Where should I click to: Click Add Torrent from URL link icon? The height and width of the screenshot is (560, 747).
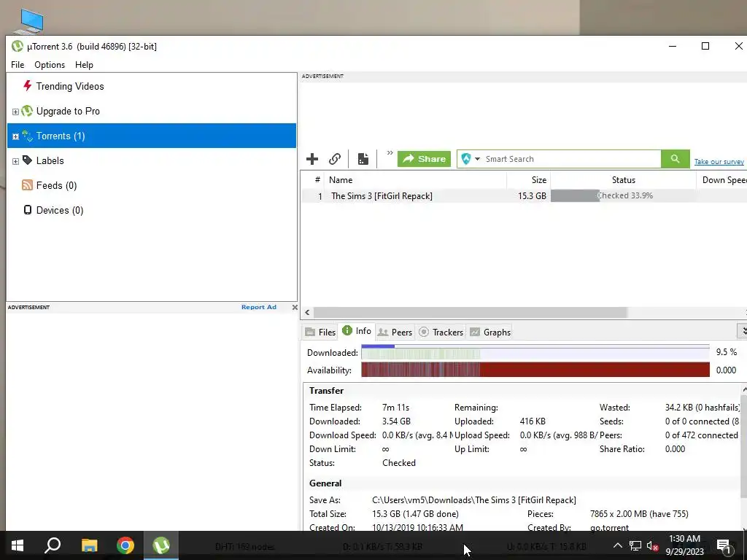pos(335,159)
